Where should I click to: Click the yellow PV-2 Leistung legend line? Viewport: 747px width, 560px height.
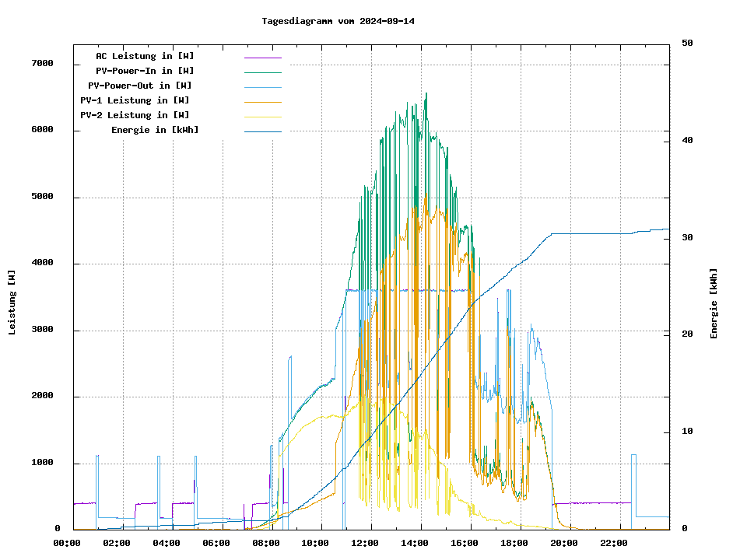point(262,116)
